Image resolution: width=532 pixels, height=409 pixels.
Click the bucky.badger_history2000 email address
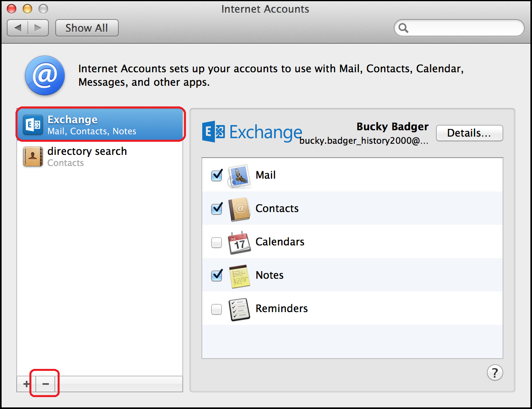click(364, 141)
